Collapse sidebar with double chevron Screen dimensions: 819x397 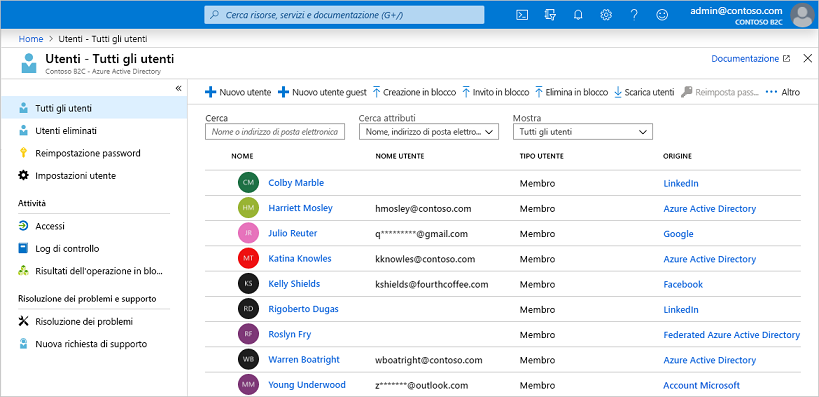tap(178, 88)
